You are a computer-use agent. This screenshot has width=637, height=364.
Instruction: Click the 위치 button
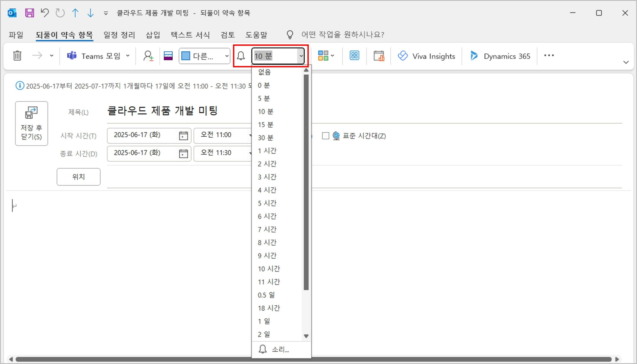pos(78,177)
